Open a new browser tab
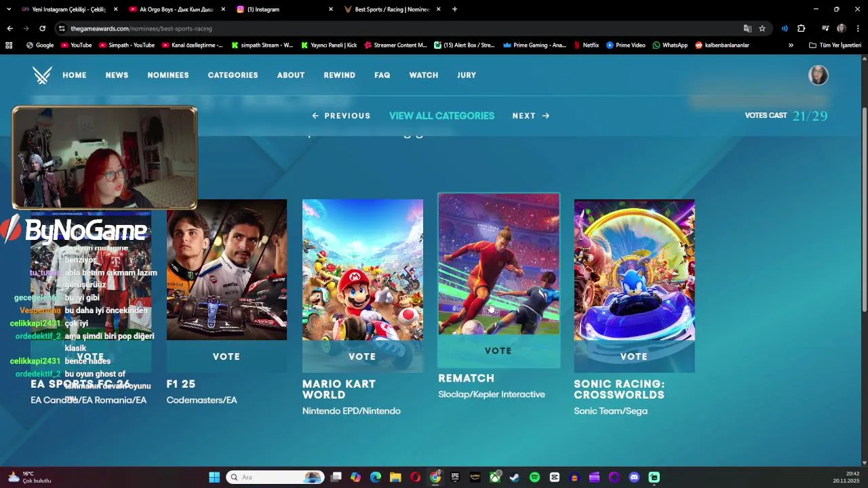868x488 pixels. coord(454,9)
